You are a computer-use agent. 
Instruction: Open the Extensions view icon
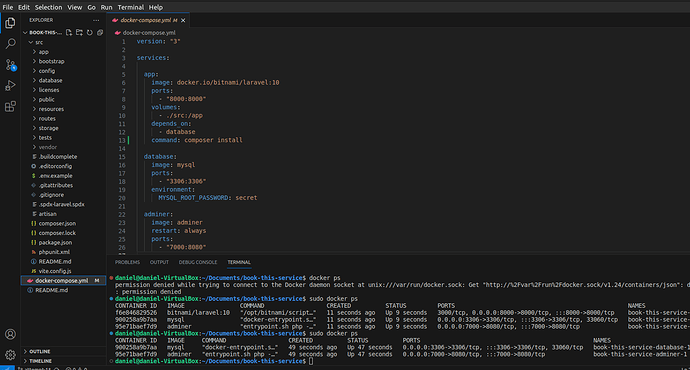point(10,106)
